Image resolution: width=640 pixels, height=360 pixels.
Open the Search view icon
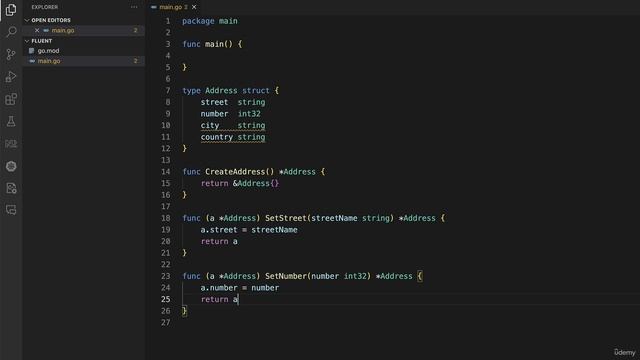click(11, 31)
